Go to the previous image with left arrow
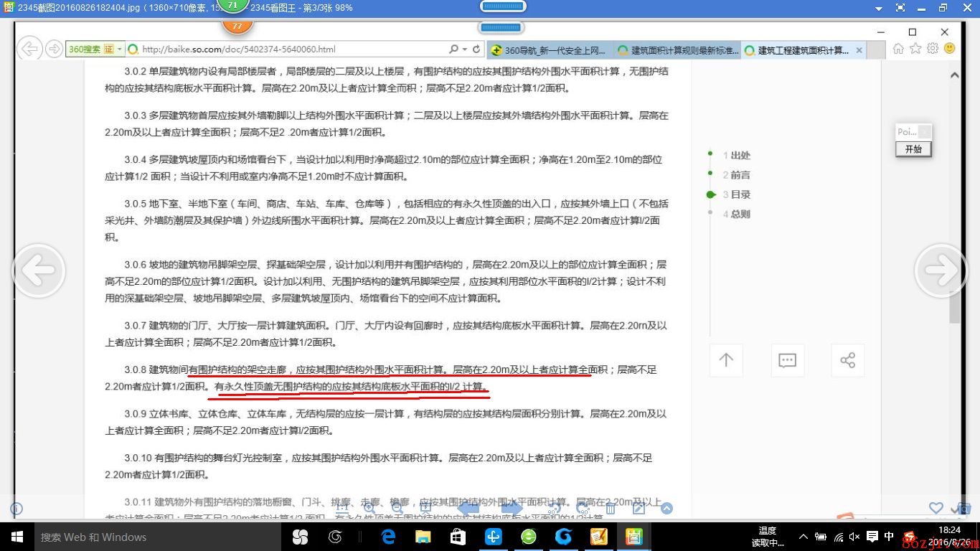 (39, 270)
